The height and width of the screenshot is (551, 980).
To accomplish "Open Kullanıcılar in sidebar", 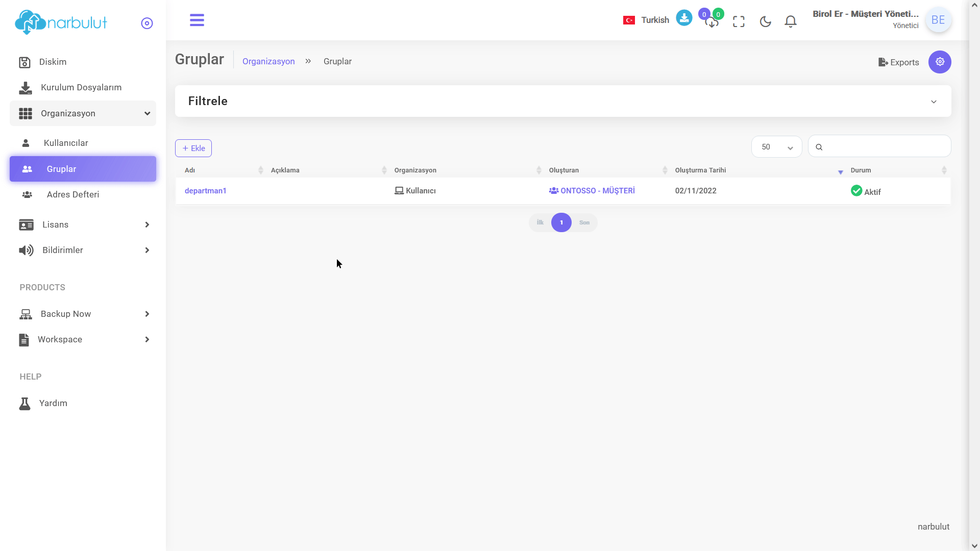I will (66, 143).
